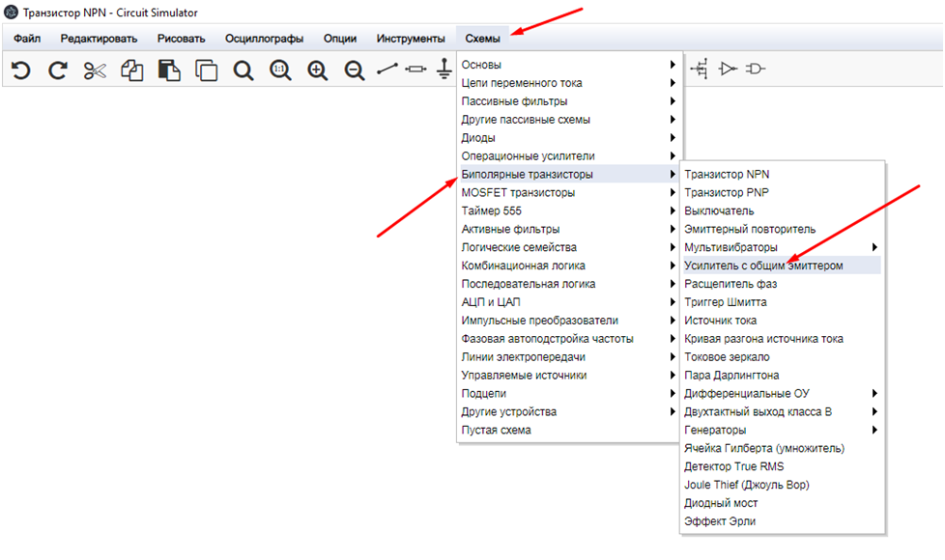
Task: Open АЦП и ЦАП submenu
Action: pyautogui.click(x=568, y=302)
